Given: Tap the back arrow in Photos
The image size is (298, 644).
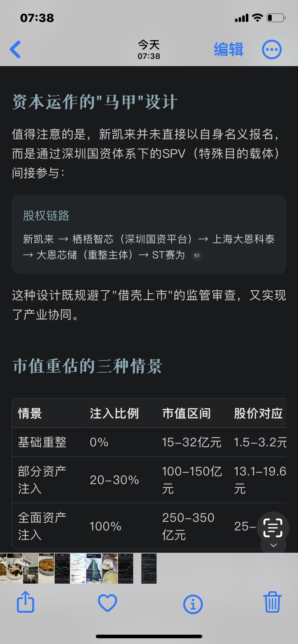Looking at the screenshot, I should click(15, 50).
